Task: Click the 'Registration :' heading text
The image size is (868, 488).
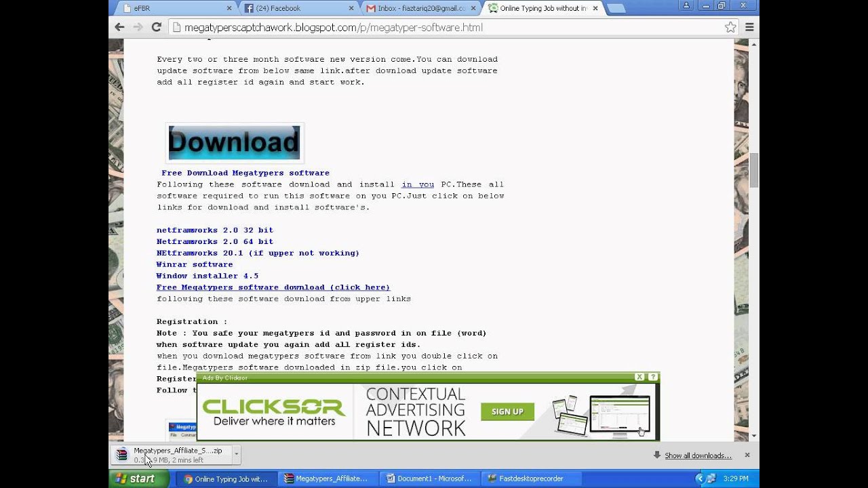Action: [x=192, y=321]
